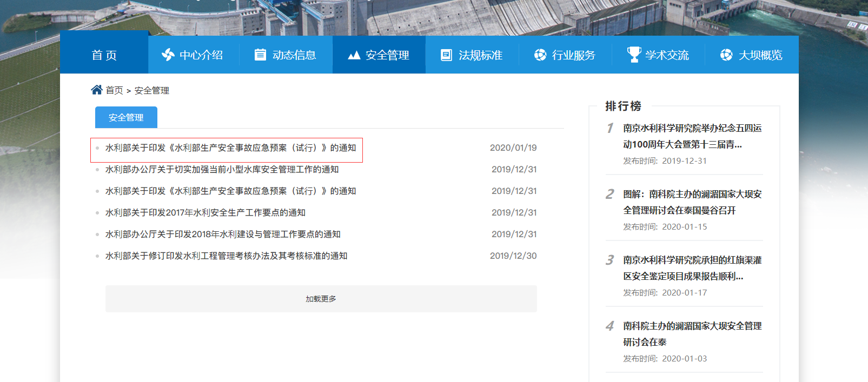Click 发布时间: 2019-12-31 in the ranking
This screenshot has width=868, height=382.
(665, 160)
